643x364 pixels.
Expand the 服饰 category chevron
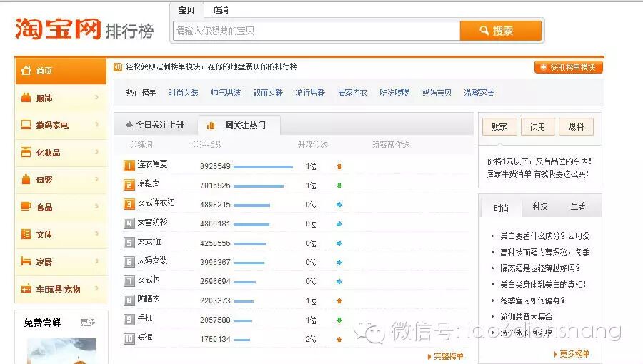(96, 98)
